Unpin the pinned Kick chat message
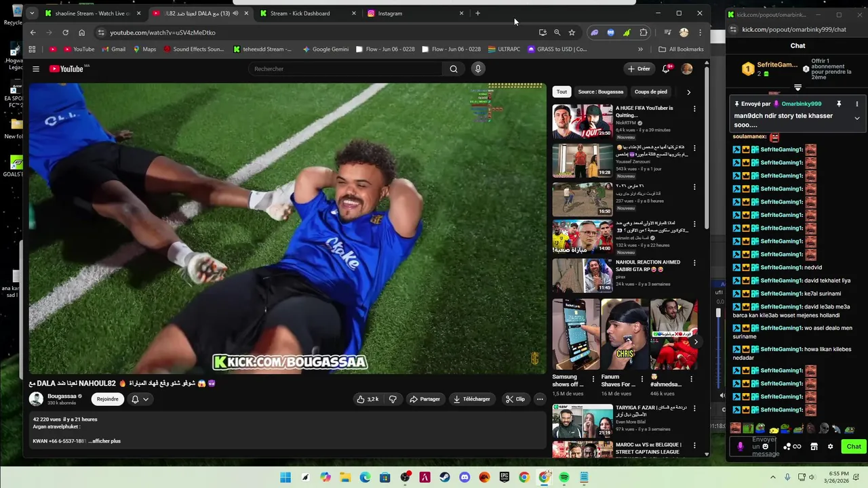 click(839, 104)
